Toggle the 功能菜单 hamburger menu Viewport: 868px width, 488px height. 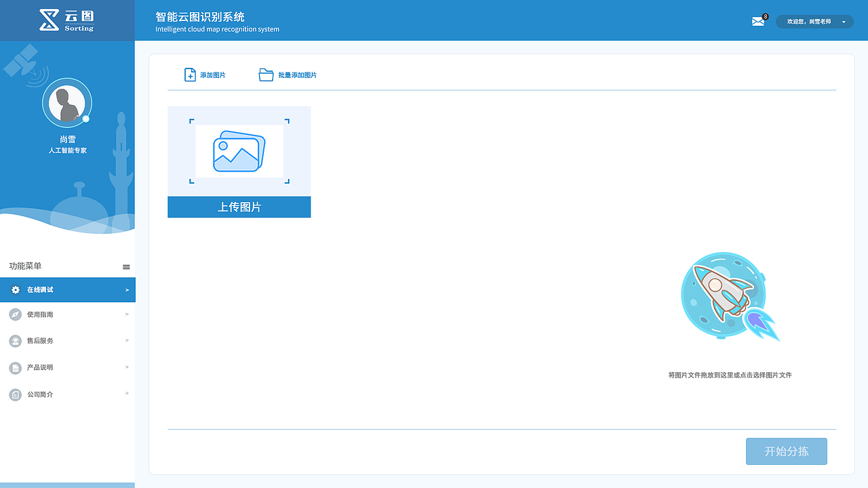point(126,267)
